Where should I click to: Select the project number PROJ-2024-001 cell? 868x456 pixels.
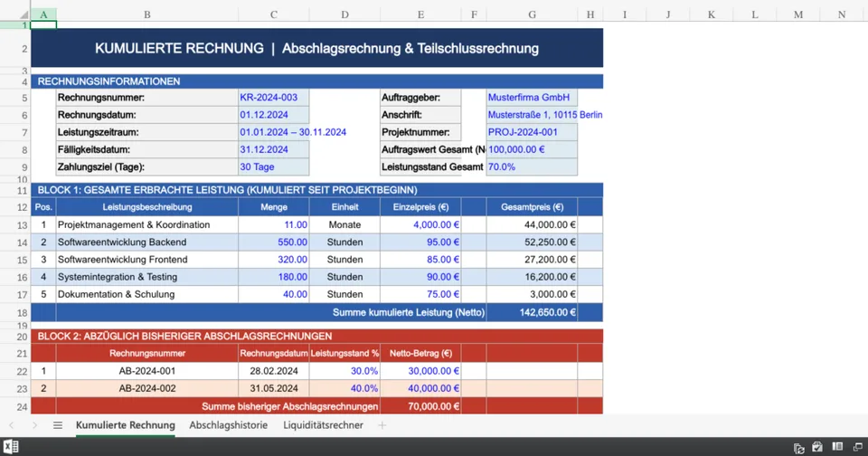tap(532, 132)
